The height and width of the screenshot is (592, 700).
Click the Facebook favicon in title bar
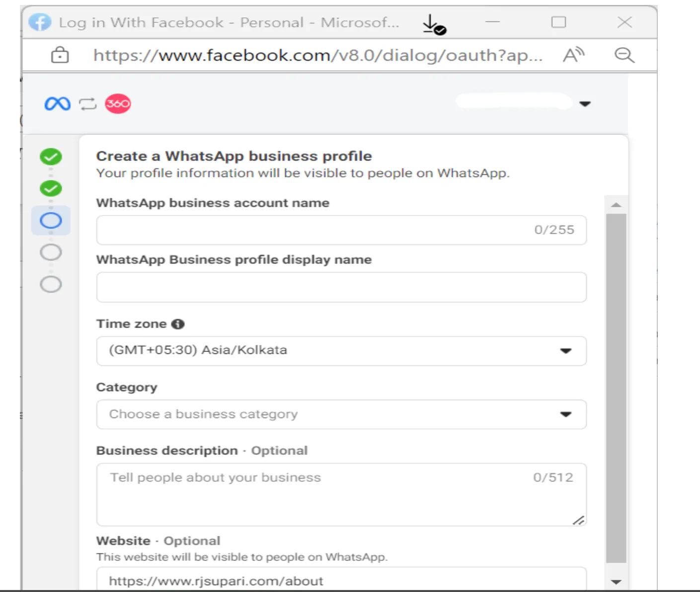tap(40, 22)
